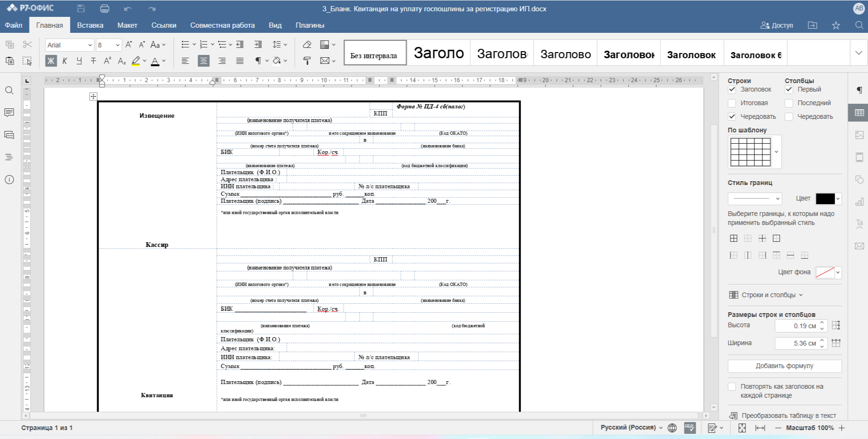Apply subscript formatting
Image resolution: width=868 pixels, height=439 pixels.
[122, 61]
